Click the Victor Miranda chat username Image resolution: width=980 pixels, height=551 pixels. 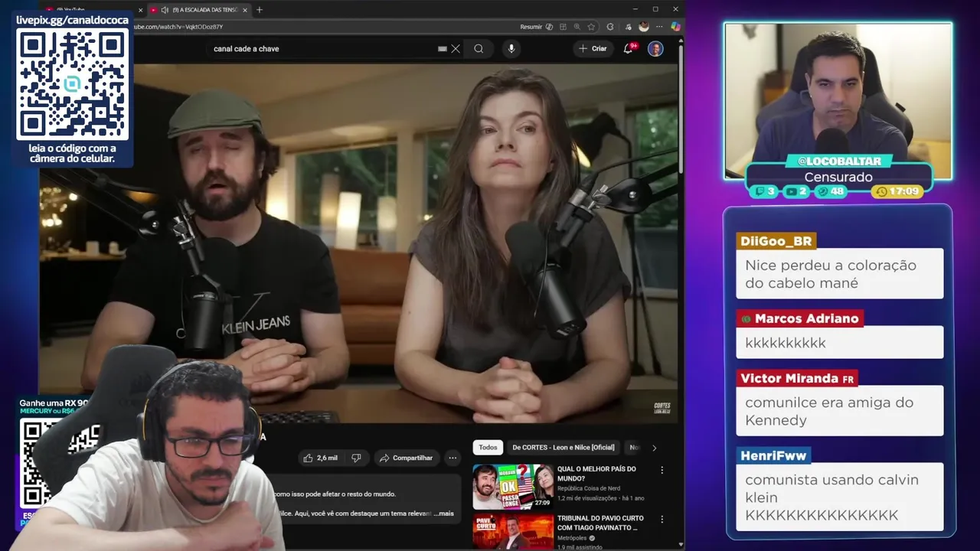coord(796,378)
